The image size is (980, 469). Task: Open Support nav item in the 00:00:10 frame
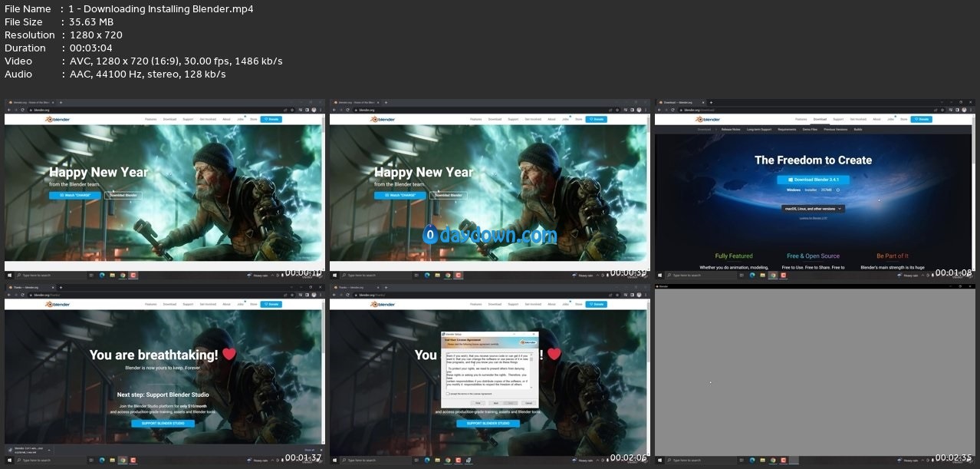pos(188,120)
